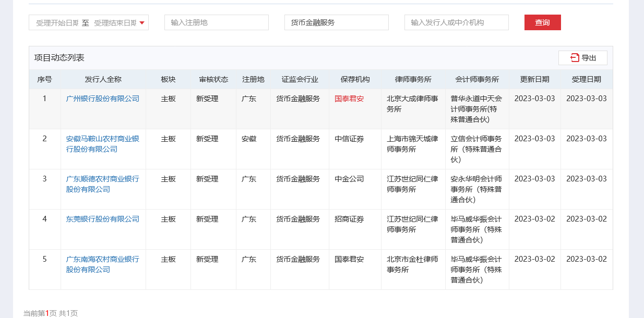
Task: Open the 广东顺德农村商业银行 issuer link
Action: tap(103, 184)
